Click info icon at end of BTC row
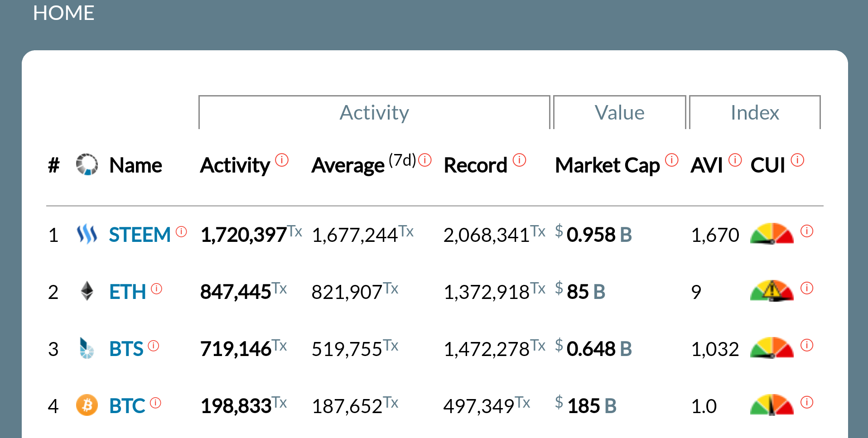The width and height of the screenshot is (868, 438). (807, 402)
